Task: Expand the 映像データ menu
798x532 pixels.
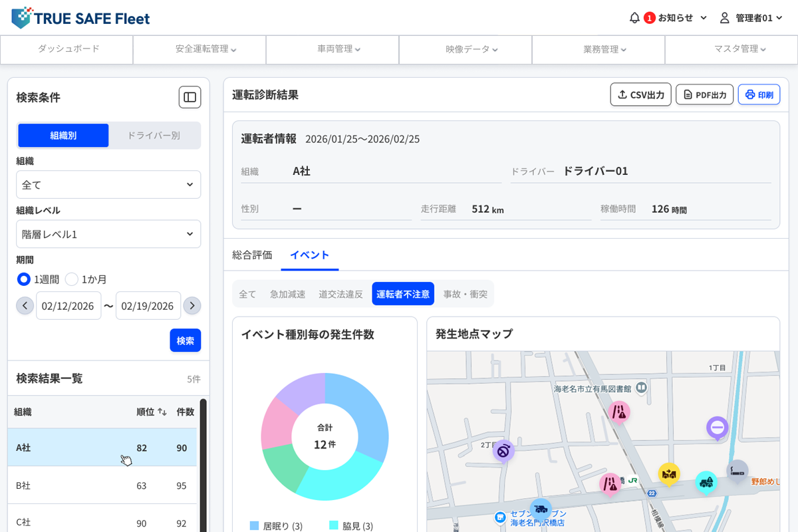Action: click(x=465, y=49)
